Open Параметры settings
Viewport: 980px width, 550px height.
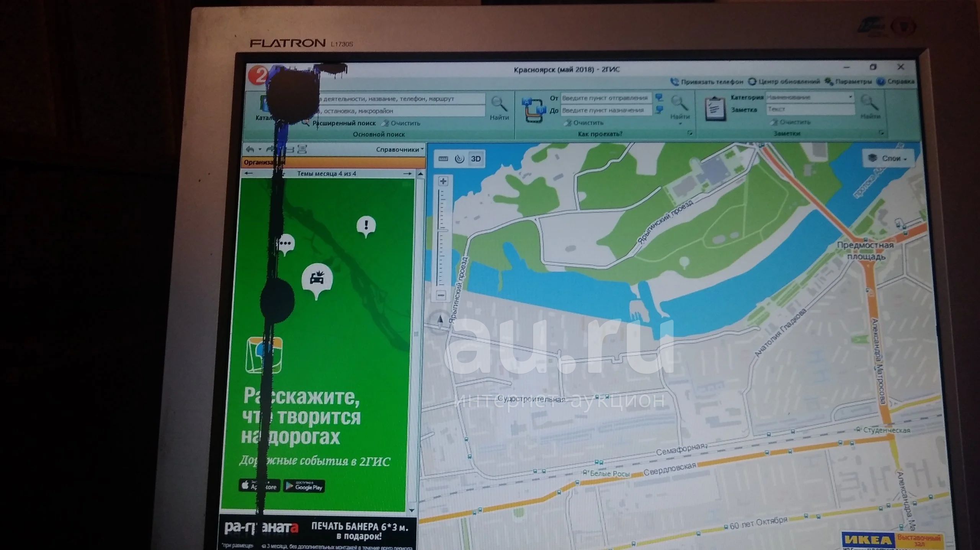[848, 82]
